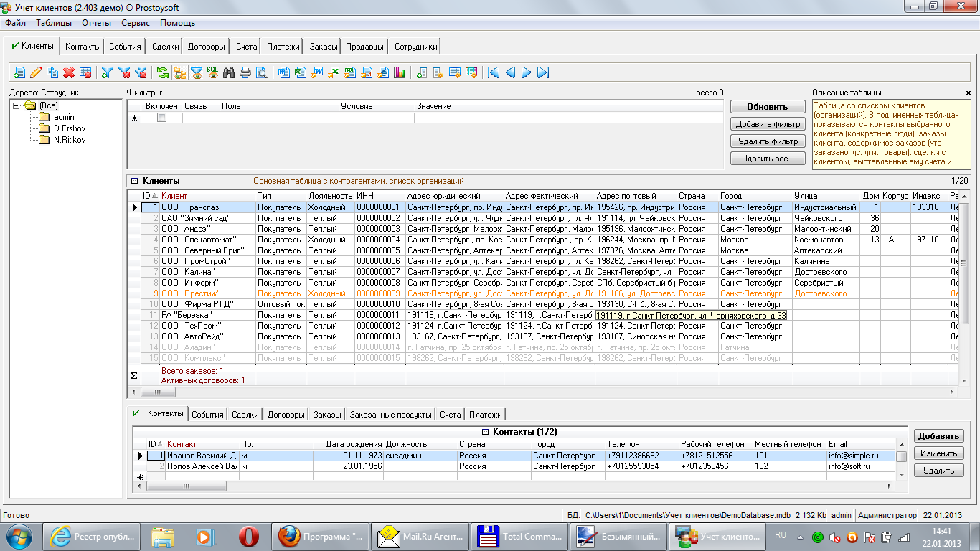Click the Обновить button
The image size is (980, 551).
767,107
